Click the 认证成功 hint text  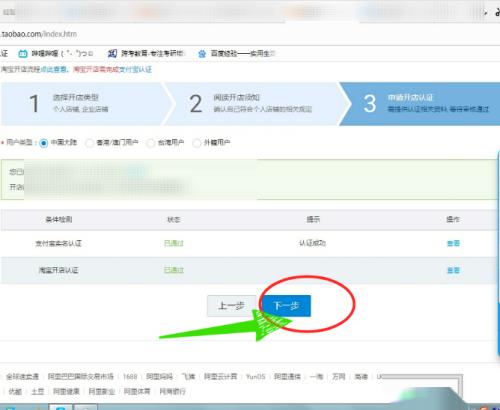(312, 243)
